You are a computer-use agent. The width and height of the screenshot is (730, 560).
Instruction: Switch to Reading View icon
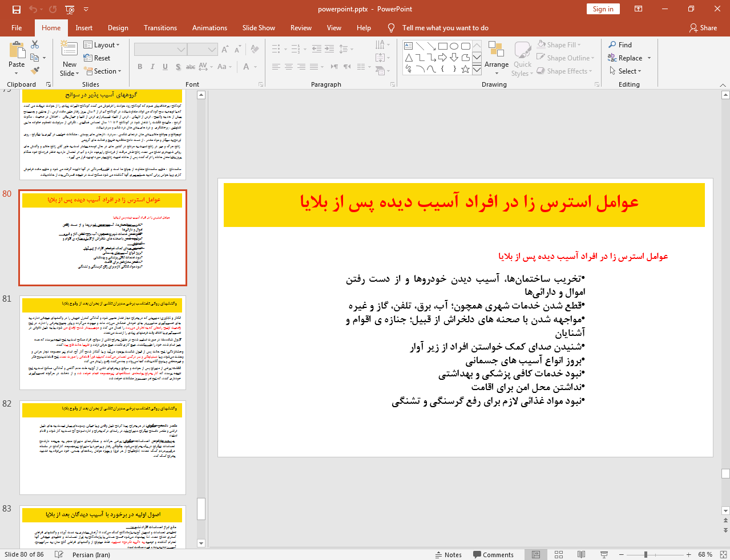tap(581, 555)
